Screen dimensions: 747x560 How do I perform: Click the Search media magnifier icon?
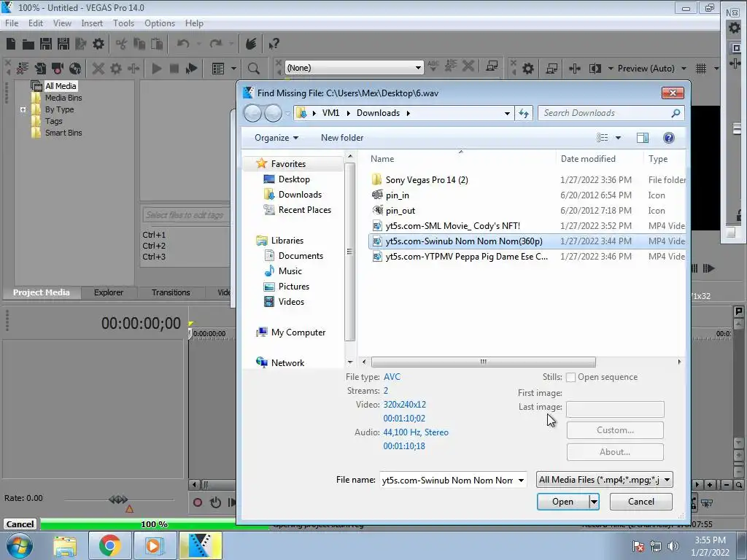pos(253,69)
